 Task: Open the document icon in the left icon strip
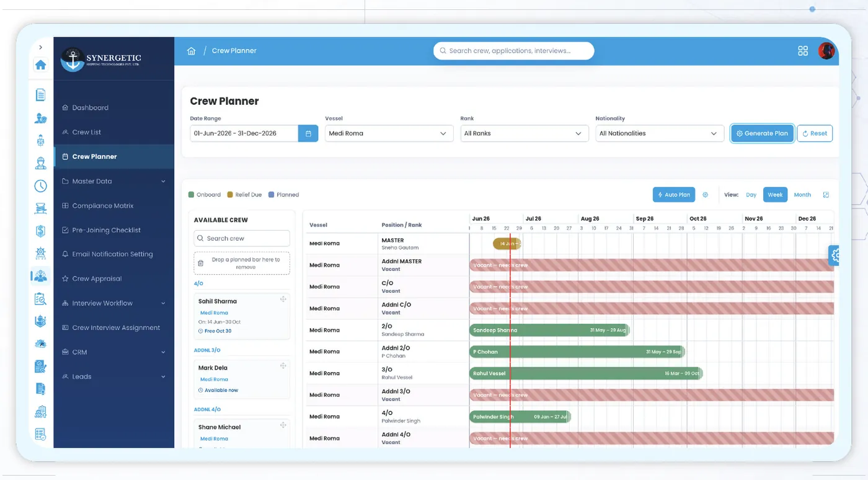40,95
